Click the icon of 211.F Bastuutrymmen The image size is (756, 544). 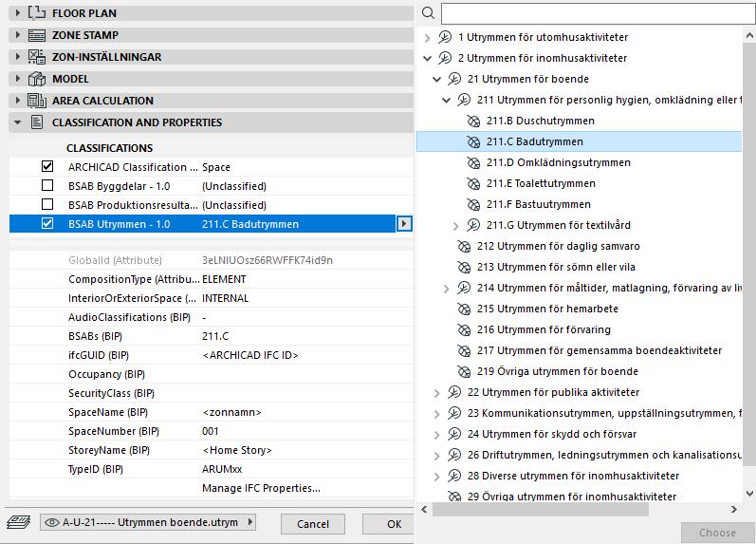pyautogui.click(x=473, y=204)
